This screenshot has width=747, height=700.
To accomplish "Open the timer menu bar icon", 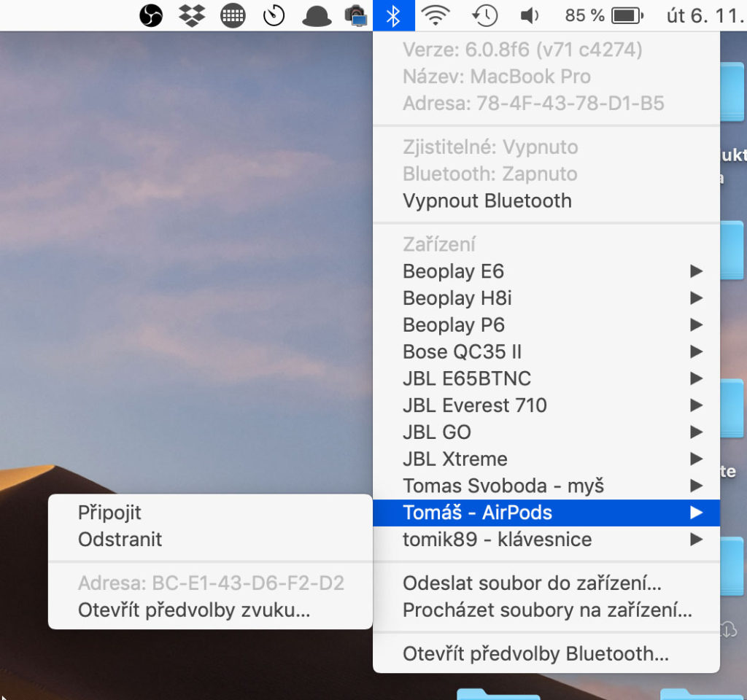I will pyautogui.click(x=274, y=15).
